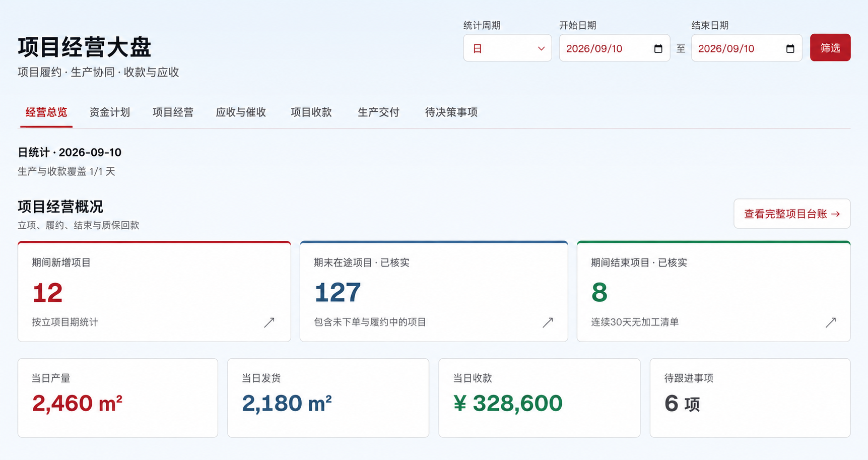Click the 立项、履约、结束与质保回款 subtitle
This screenshot has width=868, height=460.
click(x=79, y=225)
